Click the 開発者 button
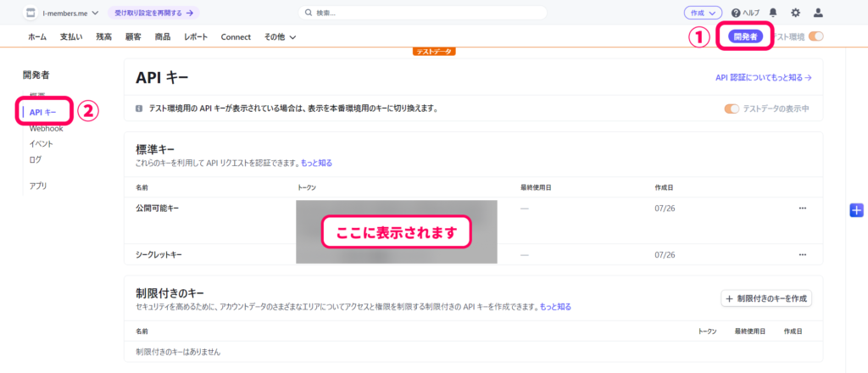868x373 pixels. point(746,36)
